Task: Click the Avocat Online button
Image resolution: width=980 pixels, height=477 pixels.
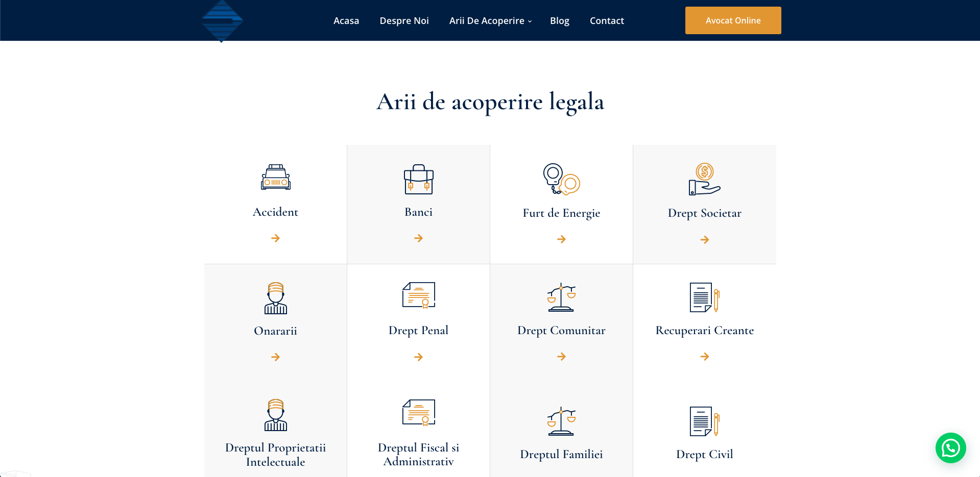Action: coord(733,20)
